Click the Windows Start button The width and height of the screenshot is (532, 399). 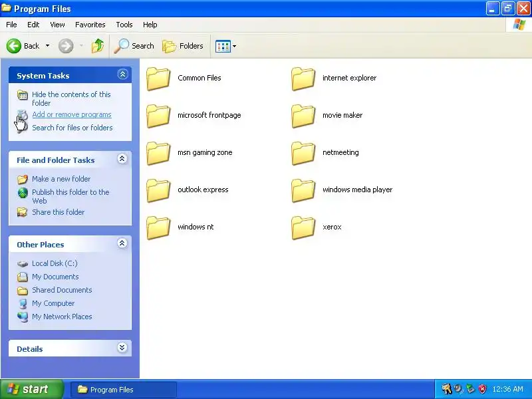pyautogui.click(x=32, y=389)
